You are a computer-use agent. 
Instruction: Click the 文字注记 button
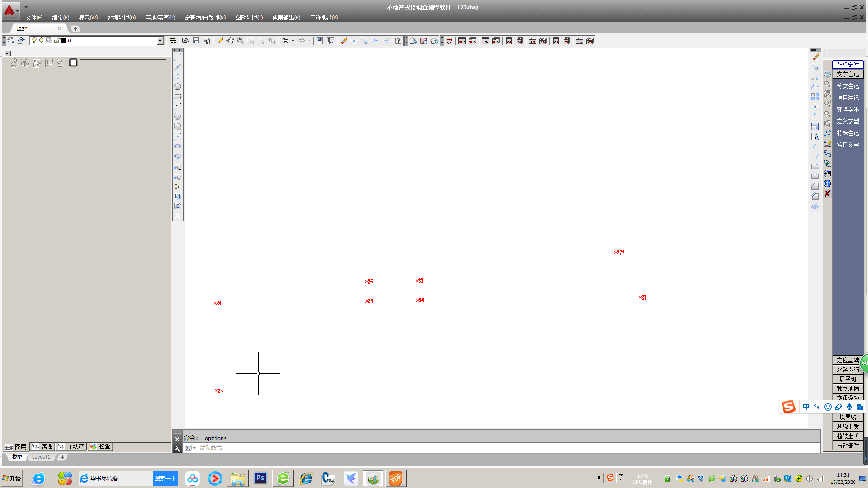click(848, 74)
